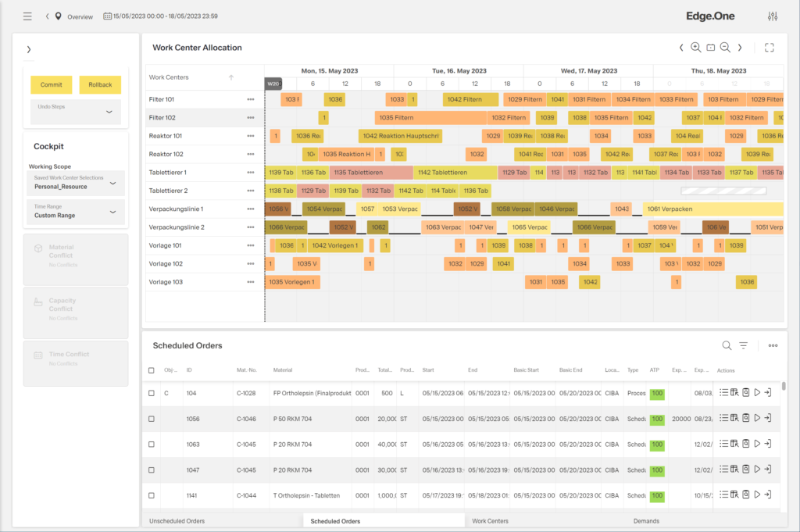Image resolution: width=800 pixels, height=532 pixels.
Task: Zoom out on the allocation Gantt chart
Action: click(x=725, y=47)
